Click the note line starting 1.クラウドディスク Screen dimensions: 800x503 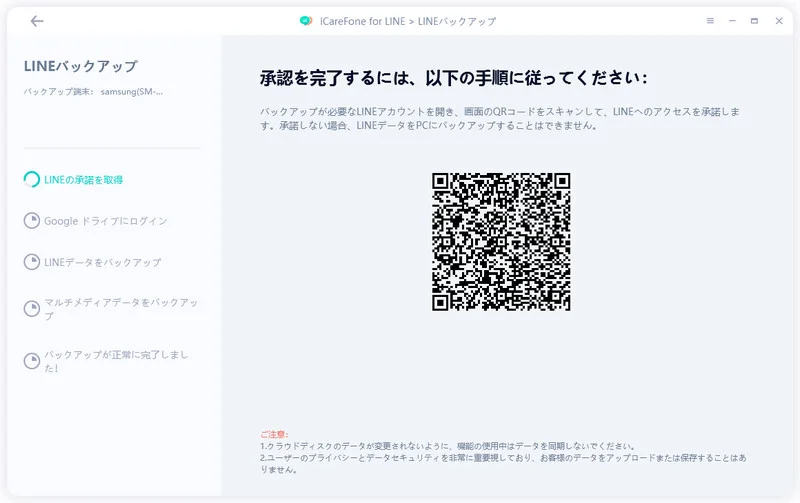[x=447, y=446]
